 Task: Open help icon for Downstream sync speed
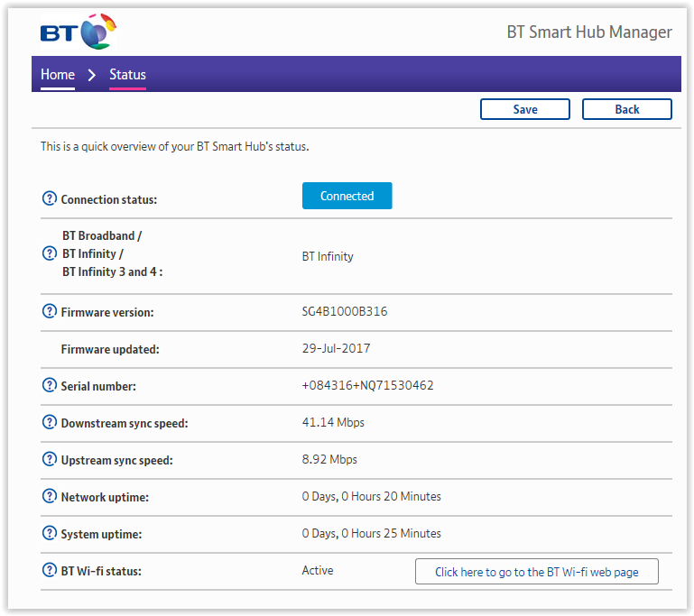(49, 422)
